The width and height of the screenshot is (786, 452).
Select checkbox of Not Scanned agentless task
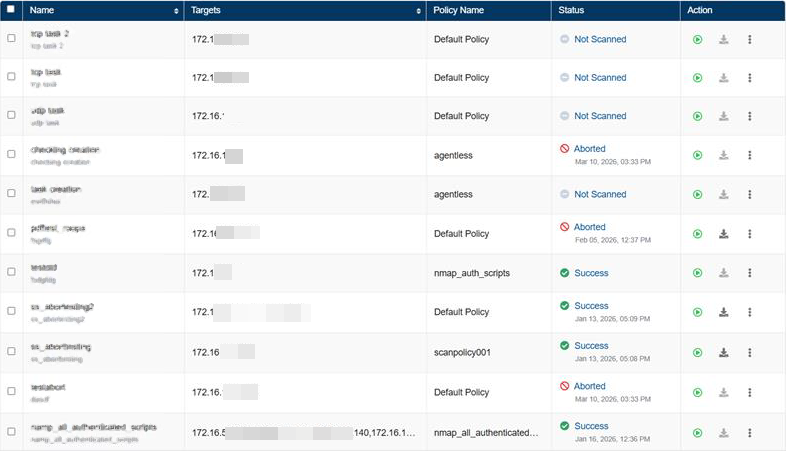(x=11, y=193)
